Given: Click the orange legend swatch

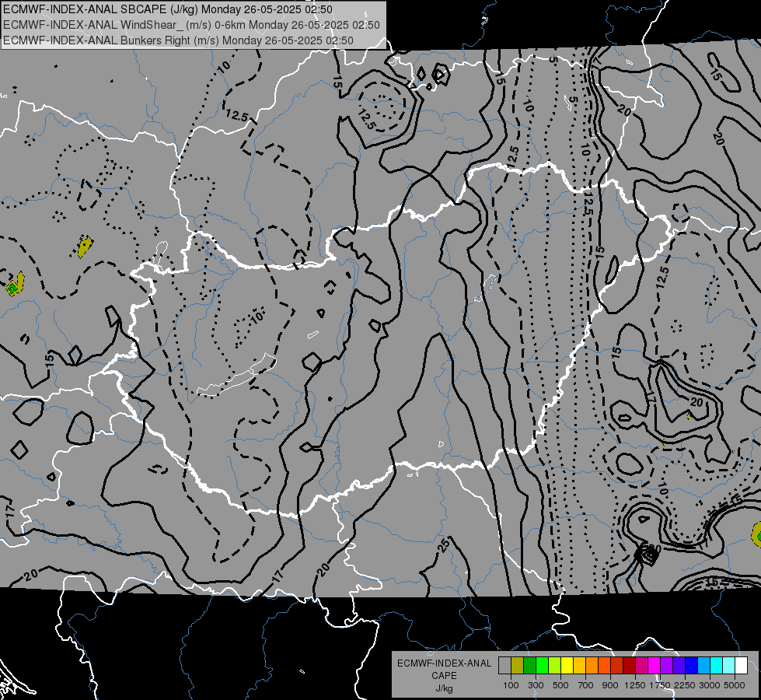Looking at the screenshot, I should [592, 665].
